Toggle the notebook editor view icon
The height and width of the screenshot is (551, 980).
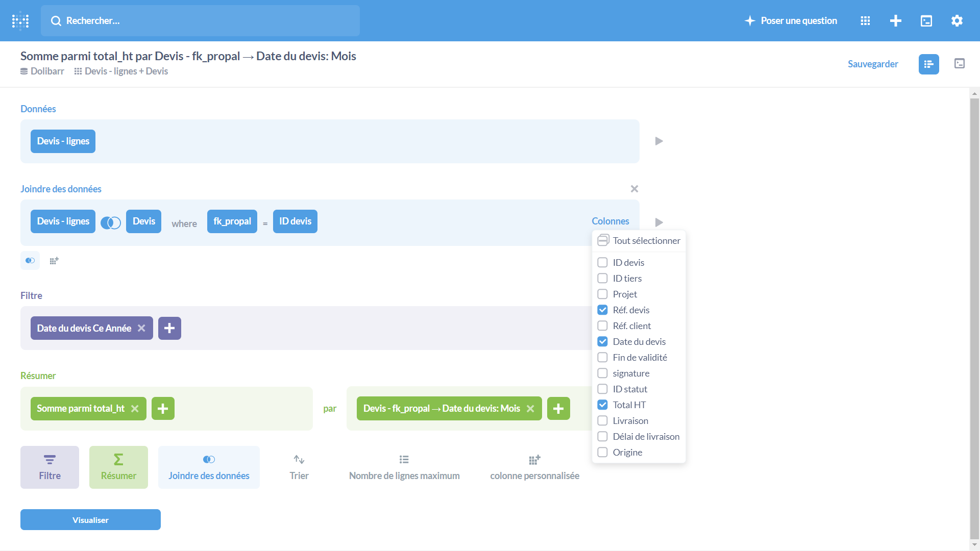928,64
